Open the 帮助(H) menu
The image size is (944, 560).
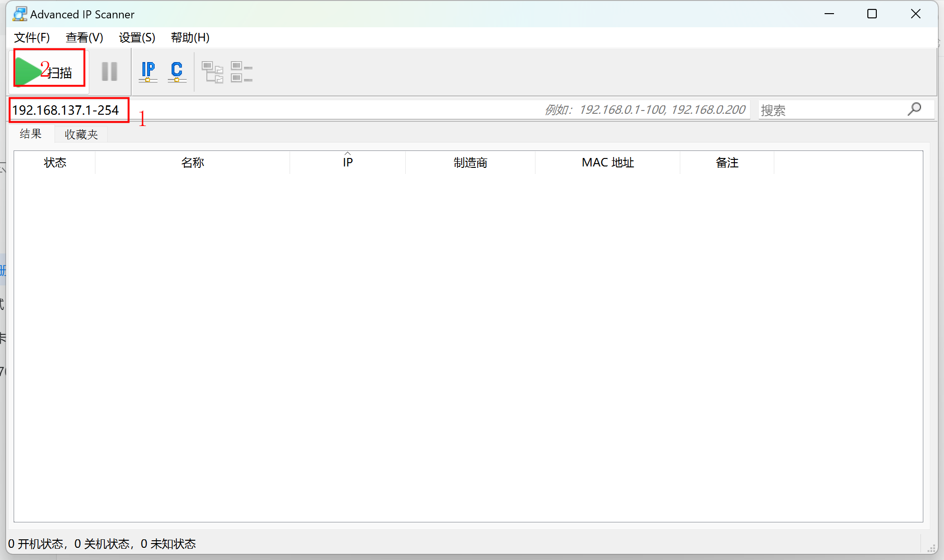pyautogui.click(x=190, y=38)
